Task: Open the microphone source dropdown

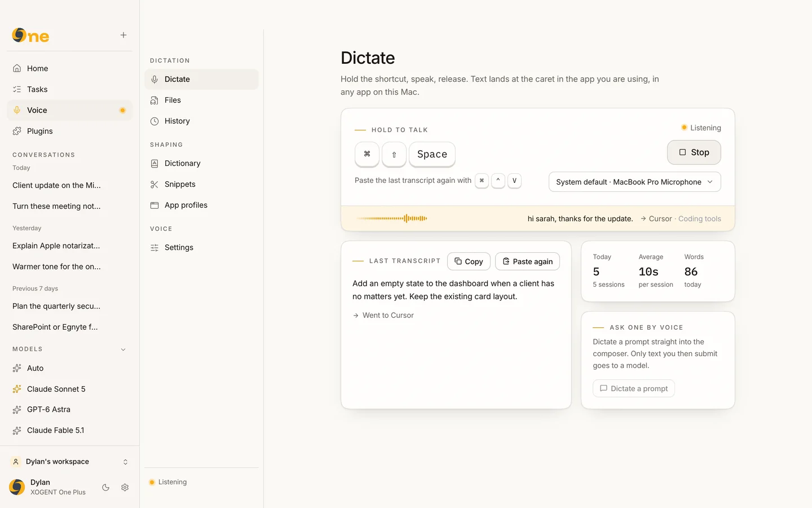Action: [x=635, y=182]
